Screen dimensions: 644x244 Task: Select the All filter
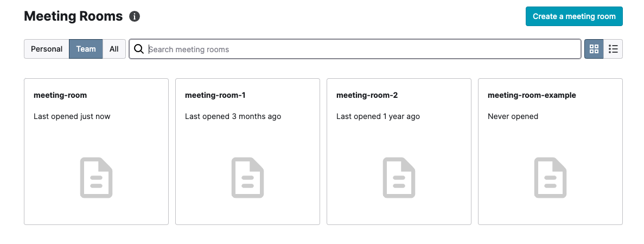pyautogui.click(x=114, y=49)
